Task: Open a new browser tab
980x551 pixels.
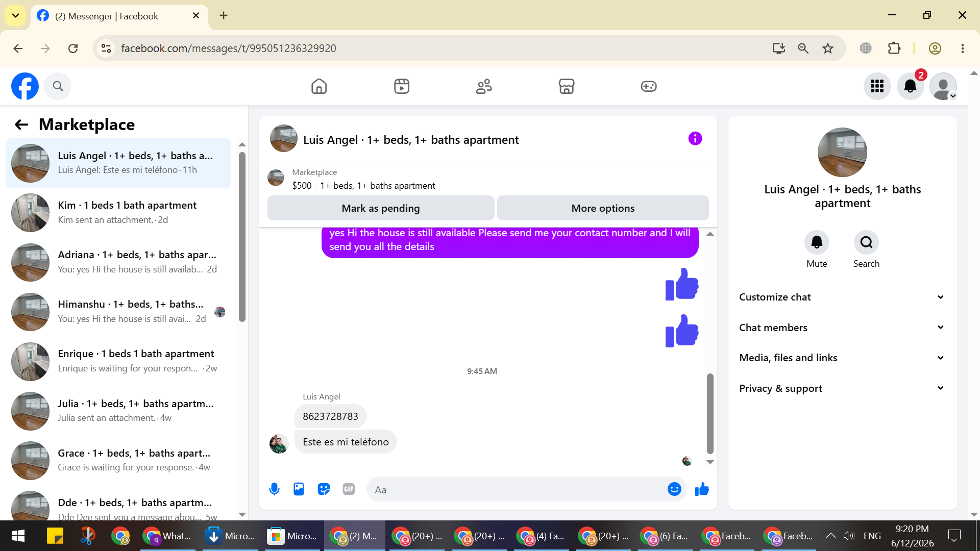Action: (x=224, y=15)
